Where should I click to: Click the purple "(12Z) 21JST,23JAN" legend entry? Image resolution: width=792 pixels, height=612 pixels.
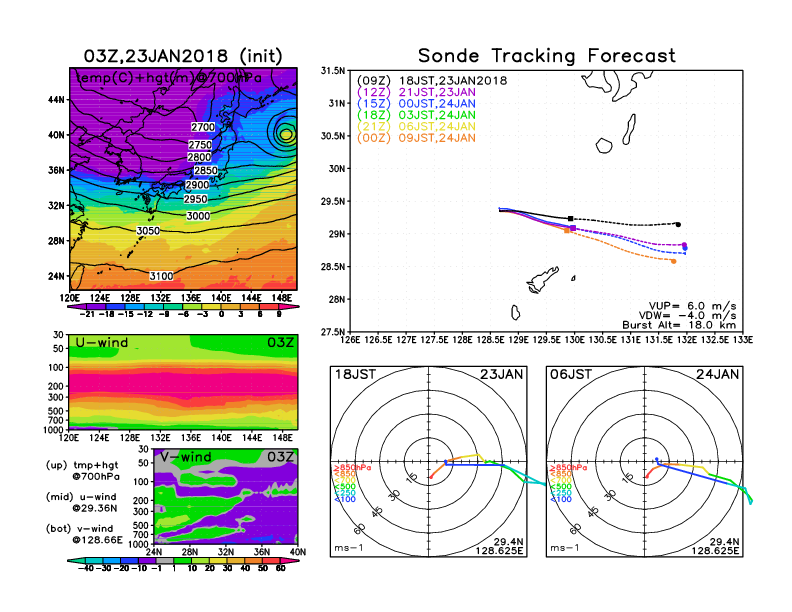(416, 92)
